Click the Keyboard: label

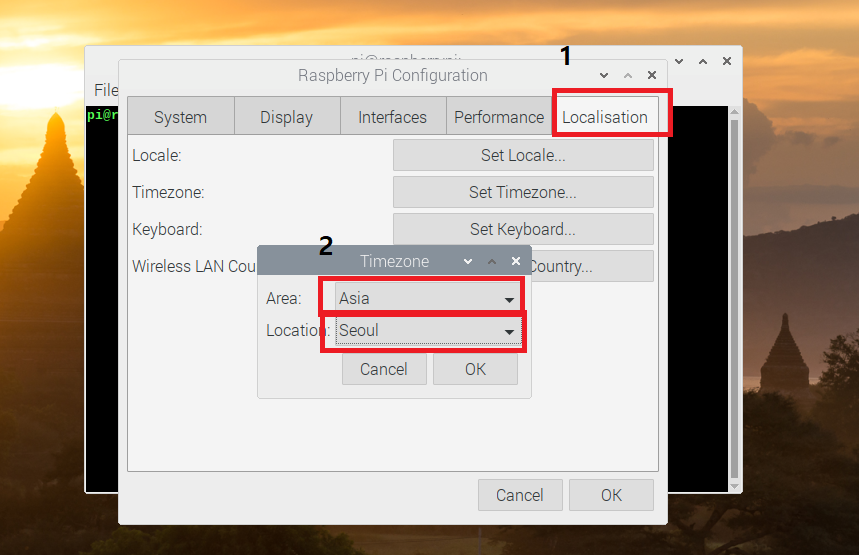click(x=167, y=229)
